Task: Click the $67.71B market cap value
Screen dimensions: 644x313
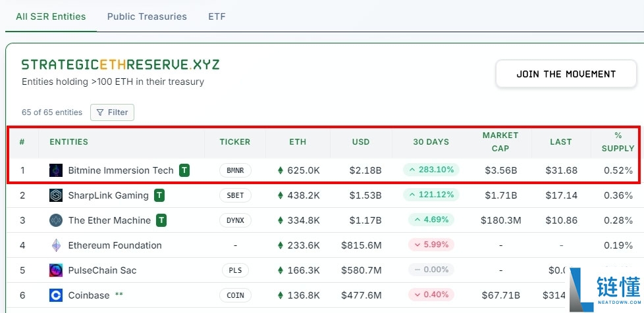Action: coord(500,295)
